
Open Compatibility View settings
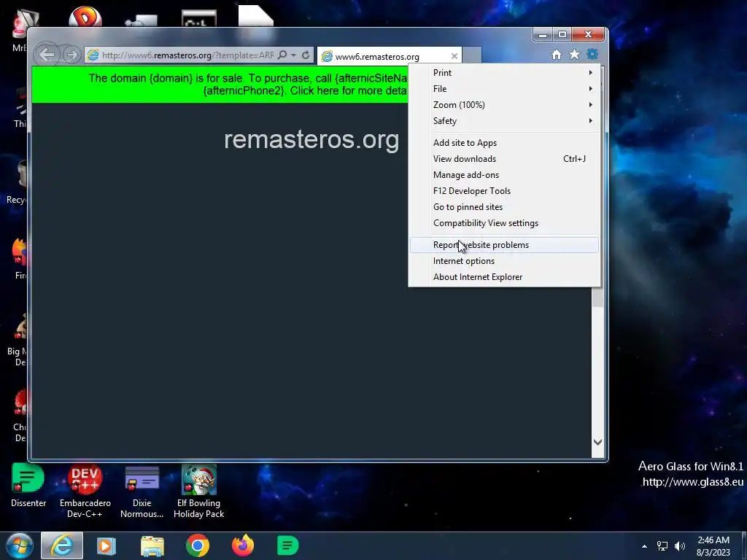coord(505,223)
